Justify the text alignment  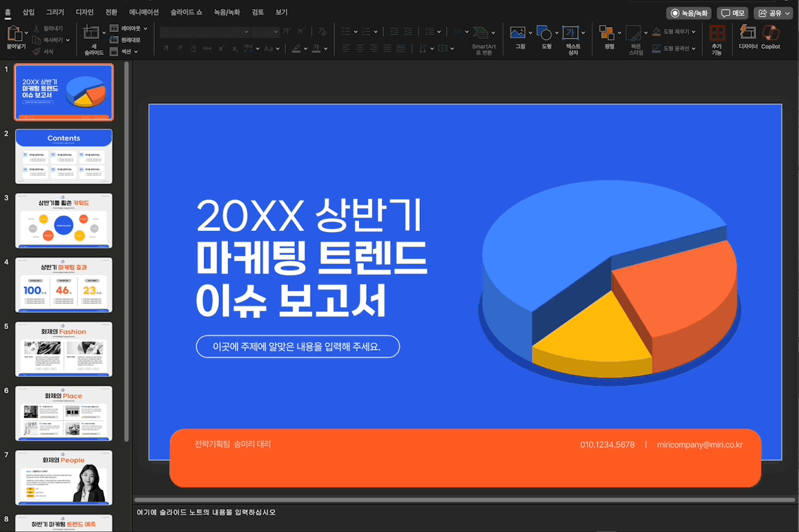[x=387, y=48]
